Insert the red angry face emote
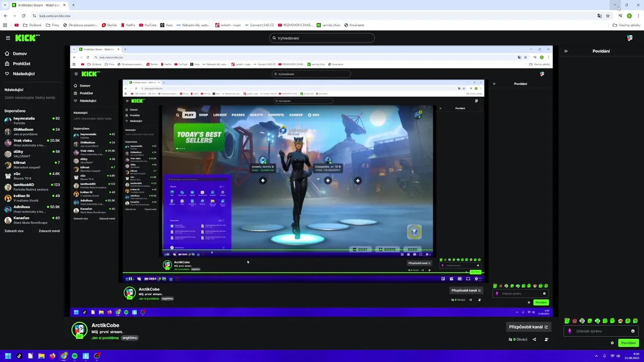644x362 pixels. point(575,321)
